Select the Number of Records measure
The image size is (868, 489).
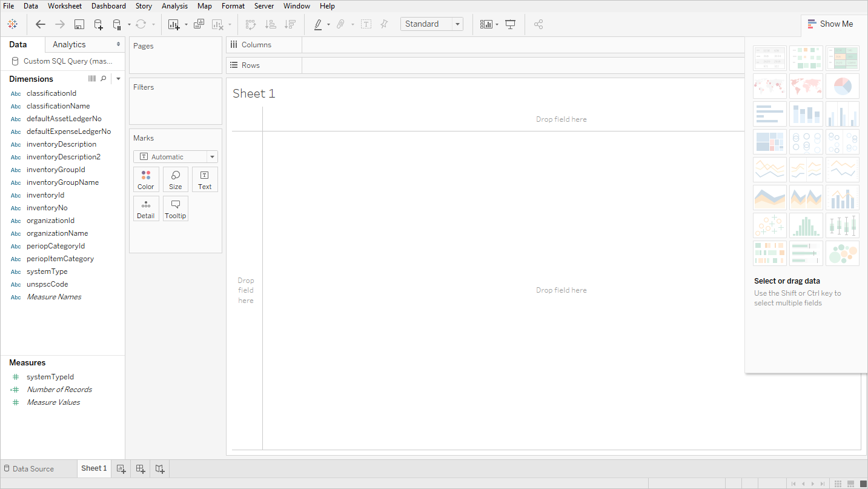click(59, 390)
